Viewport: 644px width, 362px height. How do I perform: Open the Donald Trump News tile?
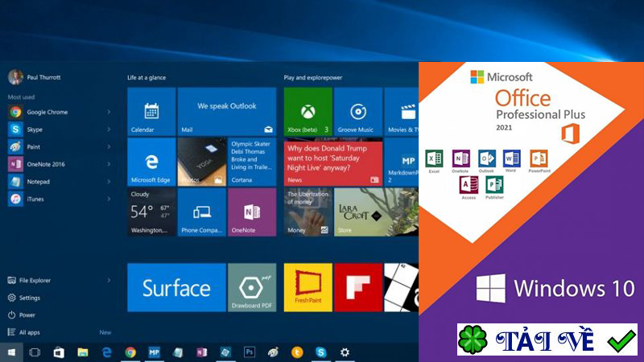(332, 162)
